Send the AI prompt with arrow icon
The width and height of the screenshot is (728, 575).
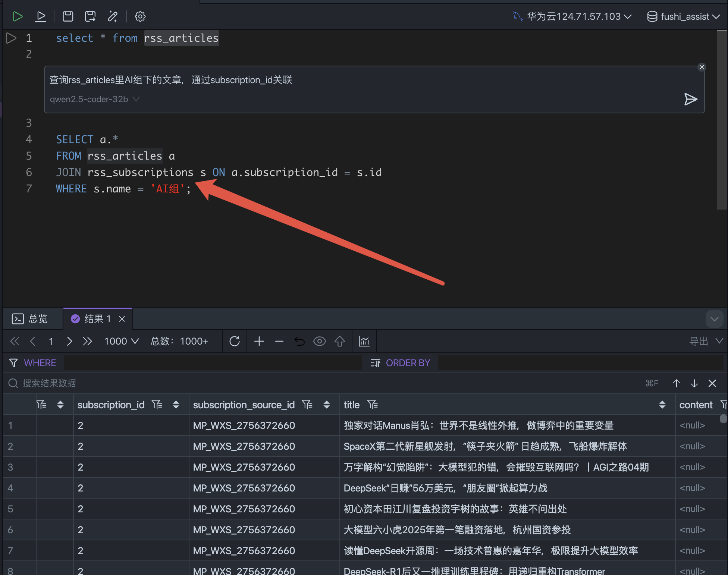(690, 99)
